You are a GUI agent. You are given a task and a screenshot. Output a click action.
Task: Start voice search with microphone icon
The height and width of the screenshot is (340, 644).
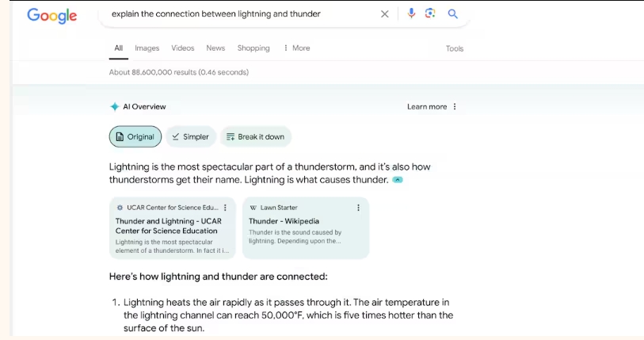tap(411, 13)
